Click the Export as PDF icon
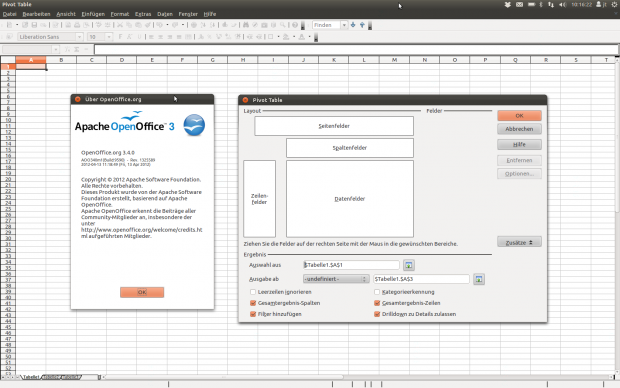 [x=68, y=25]
